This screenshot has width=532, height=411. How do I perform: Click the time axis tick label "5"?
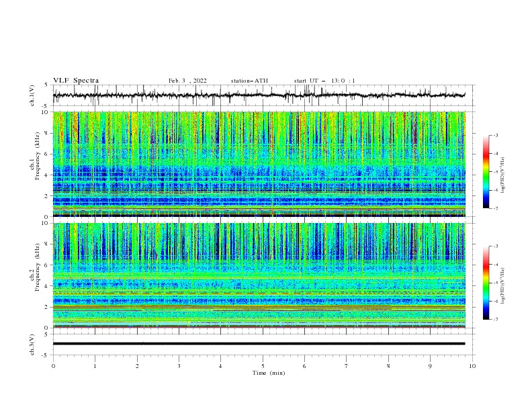click(x=263, y=366)
